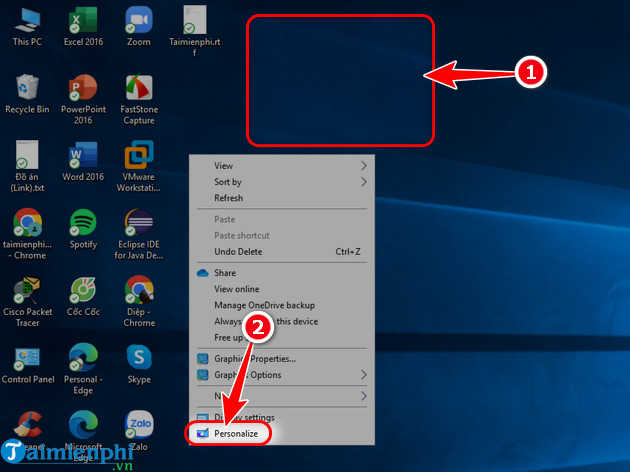Select the PowerPoint 2016 shortcut

click(84, 87)
